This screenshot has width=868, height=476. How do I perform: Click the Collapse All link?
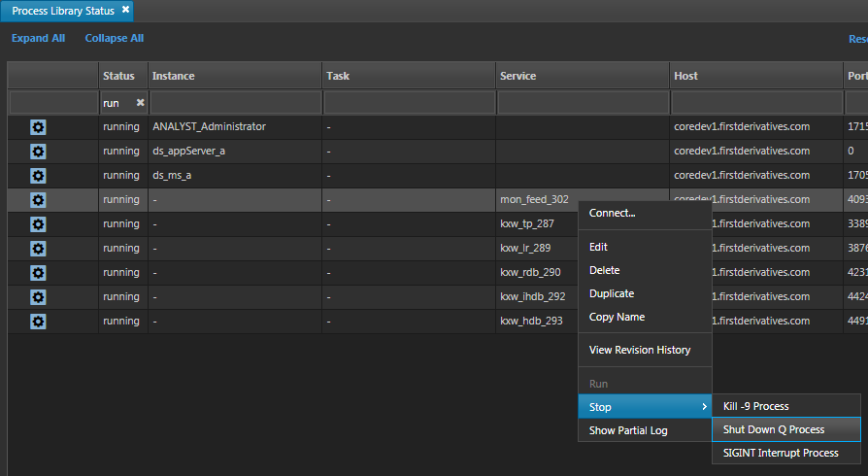(114, 38)
